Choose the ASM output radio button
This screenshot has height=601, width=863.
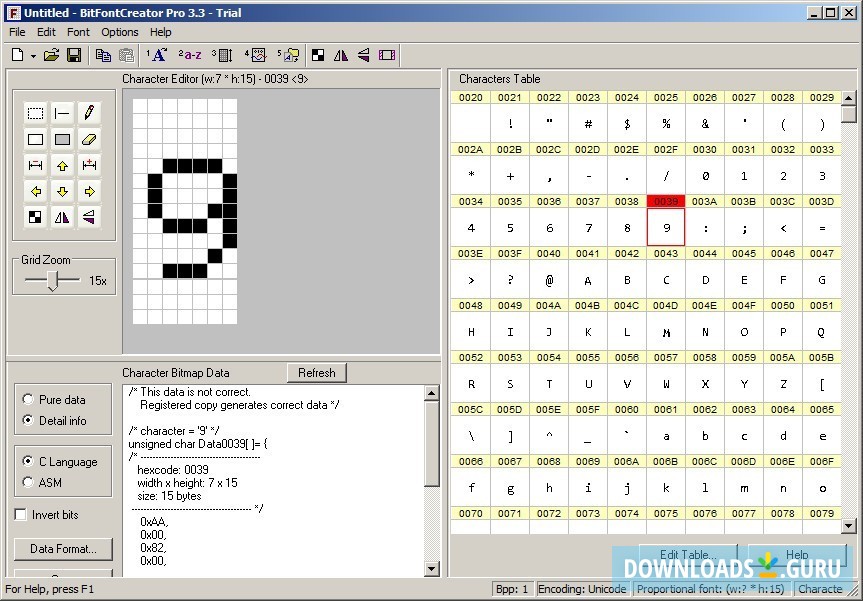(28, 482)
